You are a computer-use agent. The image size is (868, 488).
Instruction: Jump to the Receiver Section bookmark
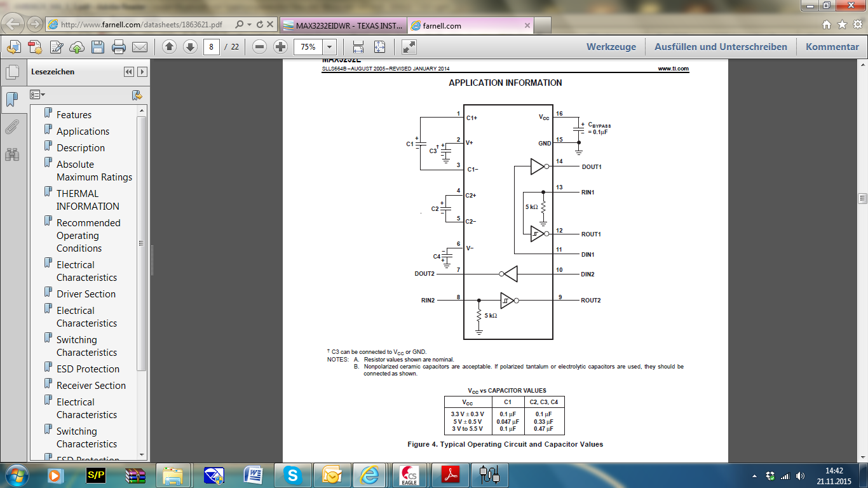(91, 386)
